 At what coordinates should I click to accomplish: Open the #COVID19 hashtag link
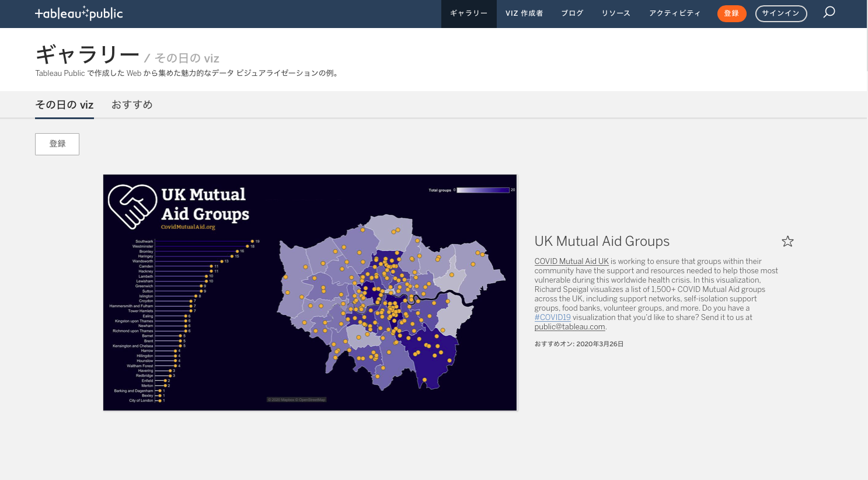(552, 318)
